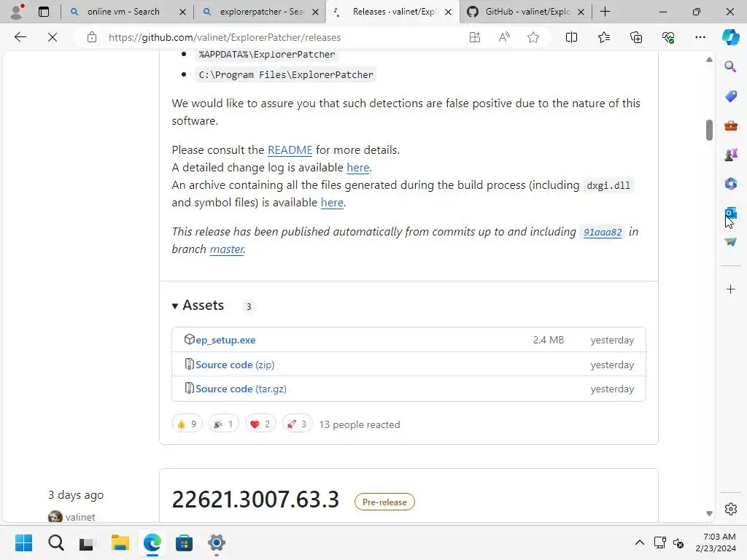This screenshot has height=560, width=747.
Task: Collapse the Assets section
Action: pyautogui.click(x=198, y=306)
